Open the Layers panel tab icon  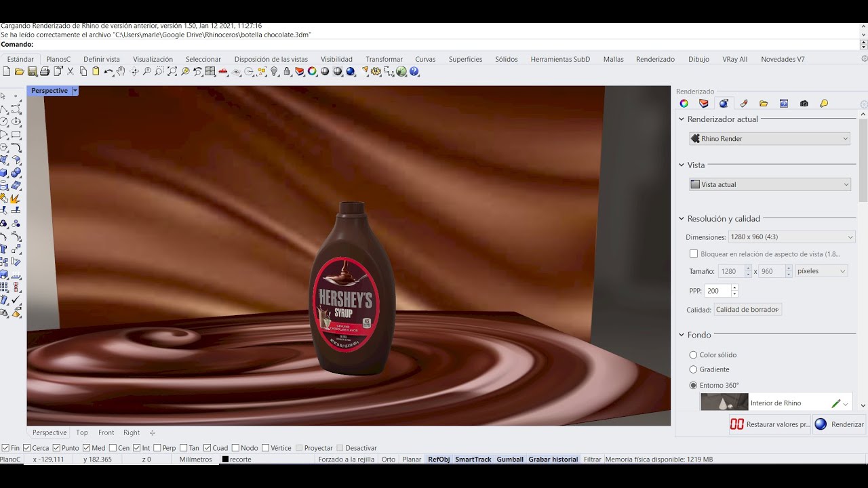point(704,104)
